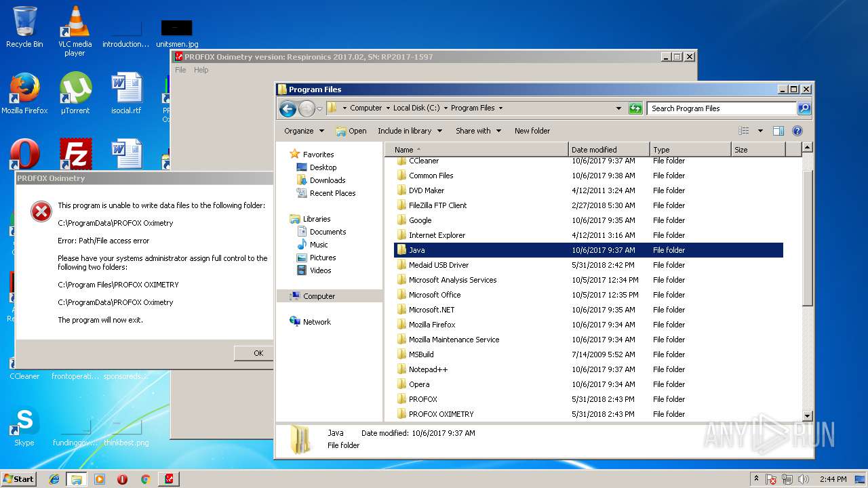The height and width of the screenshot is (488, 868).
Task: Click New folder button
Action: click(532, 131)
